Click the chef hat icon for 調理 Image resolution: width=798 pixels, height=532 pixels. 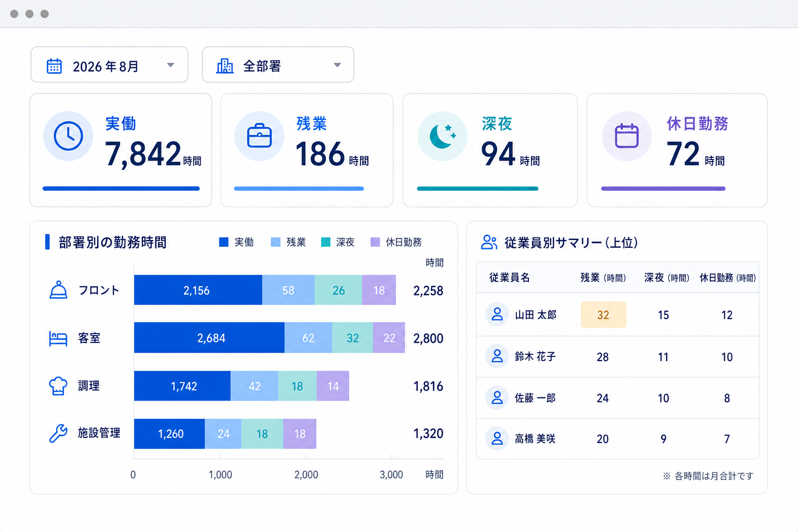click(x=58, y=386)
